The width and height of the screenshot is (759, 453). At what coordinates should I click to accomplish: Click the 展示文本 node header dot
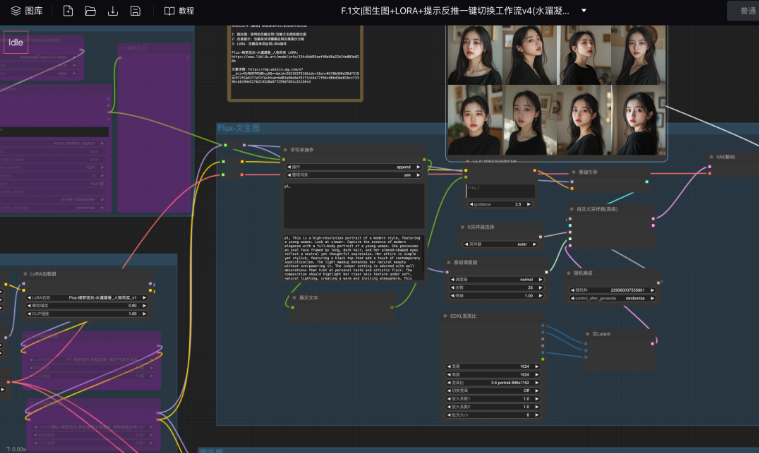point(294,298)
